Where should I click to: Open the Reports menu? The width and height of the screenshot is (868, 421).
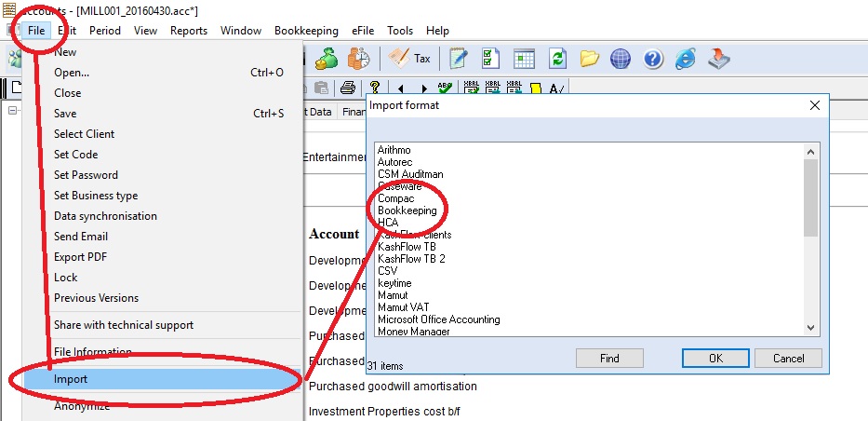(x=189, y=31)
